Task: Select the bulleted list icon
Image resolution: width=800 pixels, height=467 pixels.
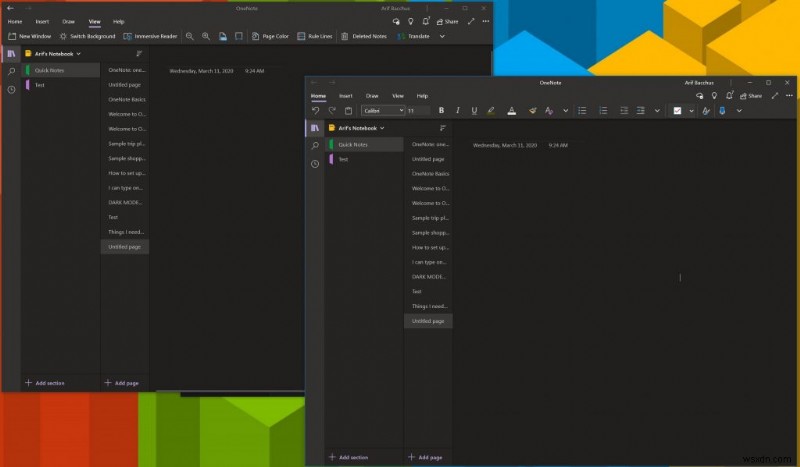Action: coord(582,110)
